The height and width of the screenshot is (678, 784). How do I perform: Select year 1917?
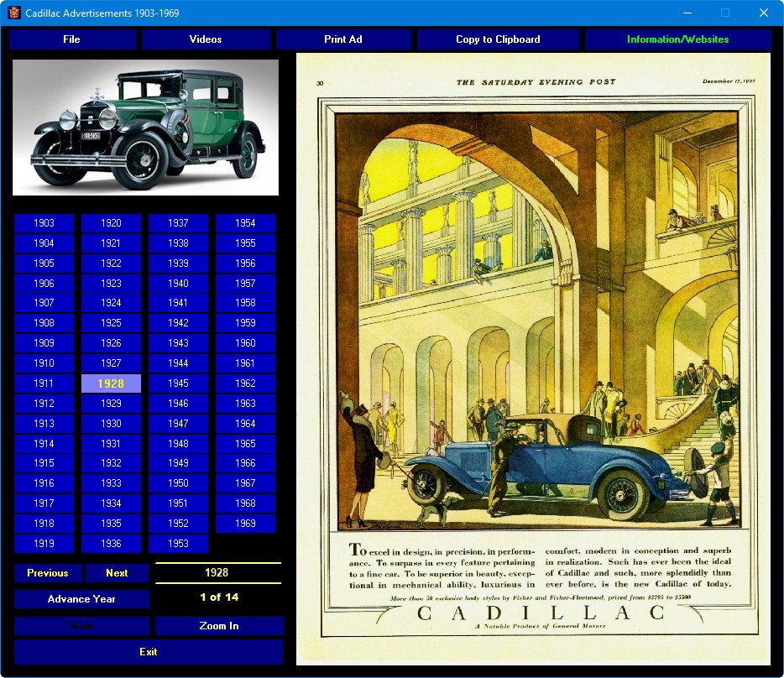[x=44, y=503]
